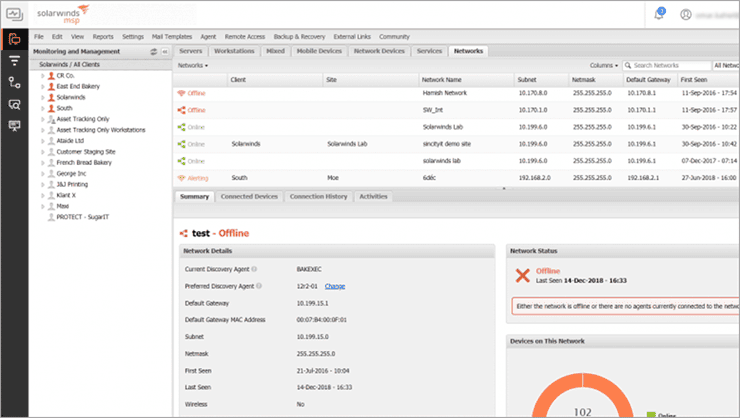Click the Offline wifi icon for Hamish Network
This screenshot has width=740, height=418.
[x=181, y=93]
